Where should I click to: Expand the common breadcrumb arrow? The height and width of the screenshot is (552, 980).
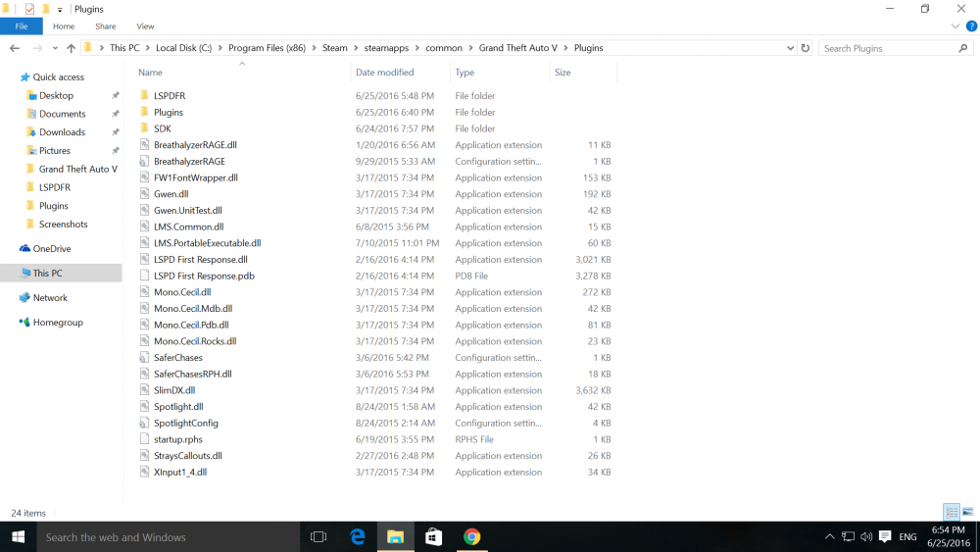(x=470, y=48)
